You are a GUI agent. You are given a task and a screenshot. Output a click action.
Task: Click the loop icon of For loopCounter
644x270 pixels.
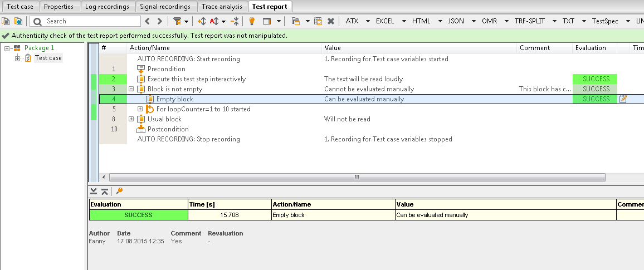(x=150, y=109)
